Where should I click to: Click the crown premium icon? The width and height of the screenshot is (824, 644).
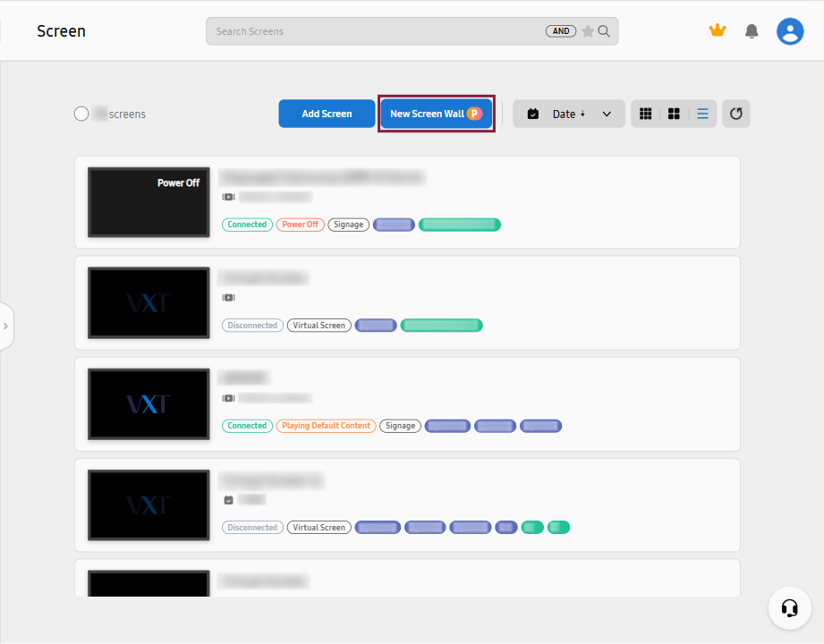pos(718,30)
